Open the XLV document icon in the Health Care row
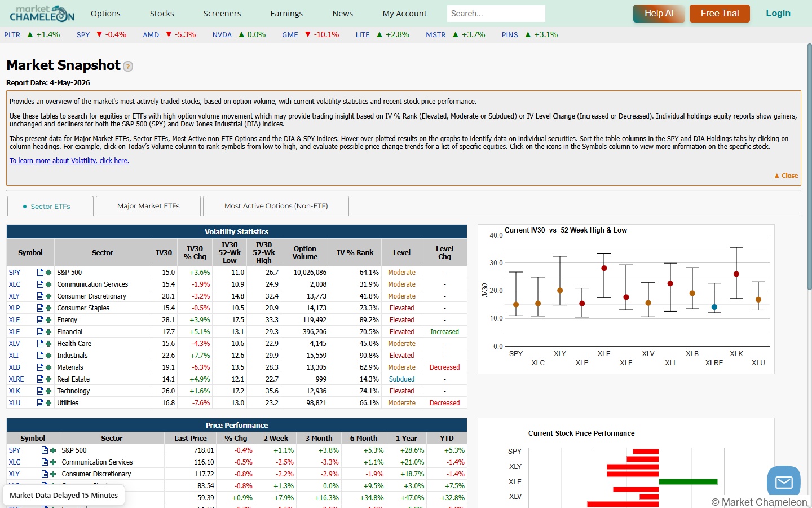Image resolution: width=812 pixels, height=508 pixels. coord(40,344)
